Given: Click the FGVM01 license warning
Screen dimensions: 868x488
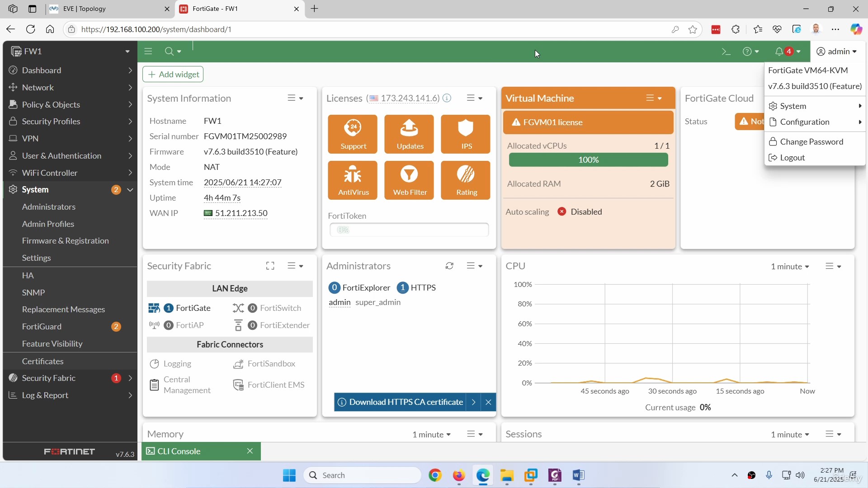Looking at the screenshot, I should (x=588, y=122).
